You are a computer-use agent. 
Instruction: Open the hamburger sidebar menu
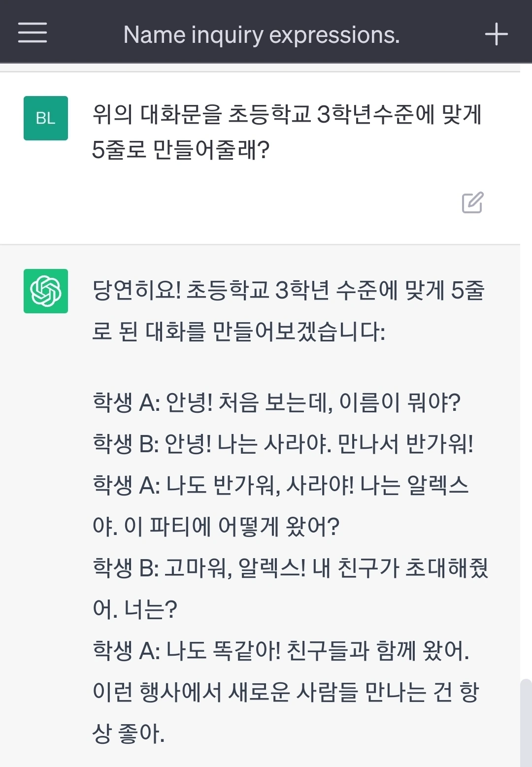(x=33, y=33)
